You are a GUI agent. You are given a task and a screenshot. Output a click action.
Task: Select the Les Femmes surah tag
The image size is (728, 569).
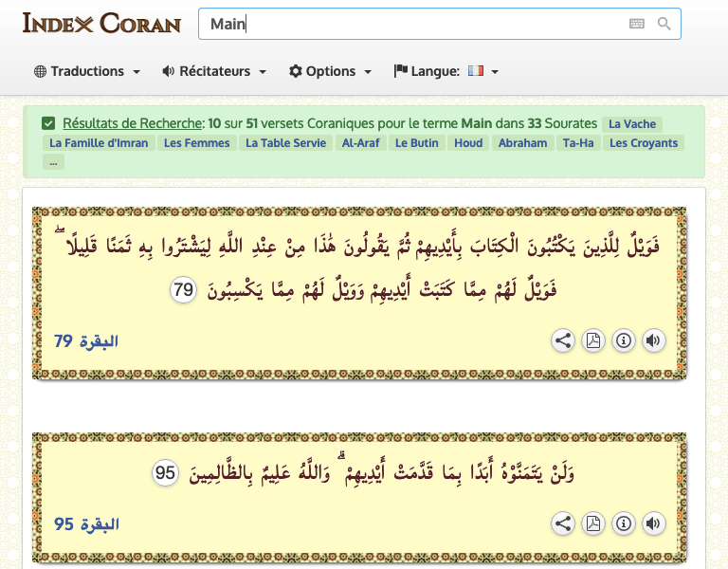click(x=196, y=143)
